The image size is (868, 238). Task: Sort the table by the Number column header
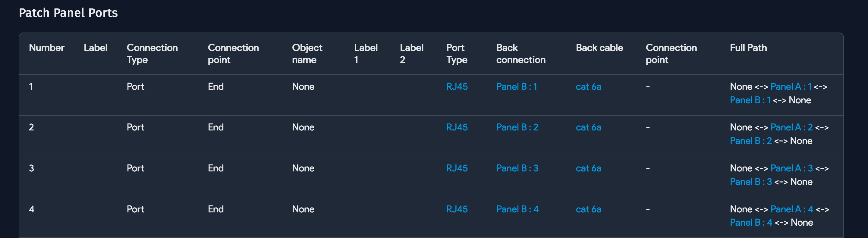[x=47, y=48]
